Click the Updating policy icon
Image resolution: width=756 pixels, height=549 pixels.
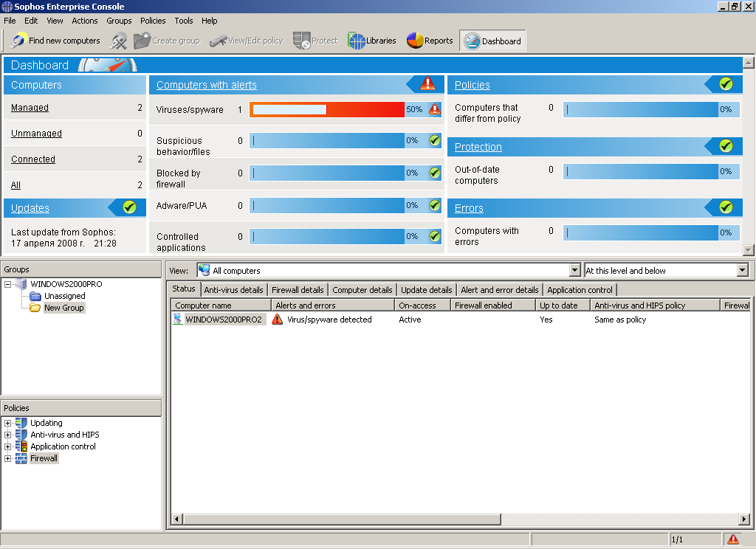pos(21,423)
